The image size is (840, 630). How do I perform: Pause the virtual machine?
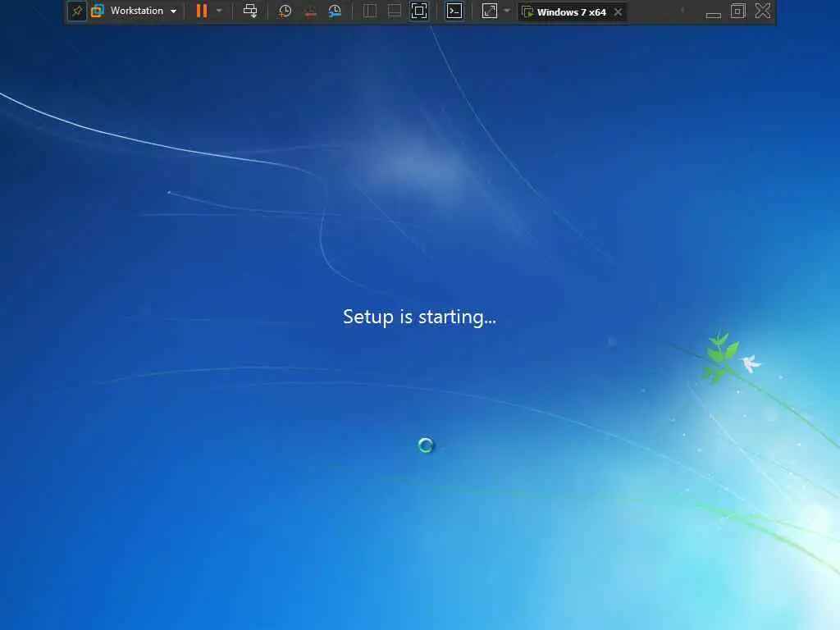tap(202, 11)
